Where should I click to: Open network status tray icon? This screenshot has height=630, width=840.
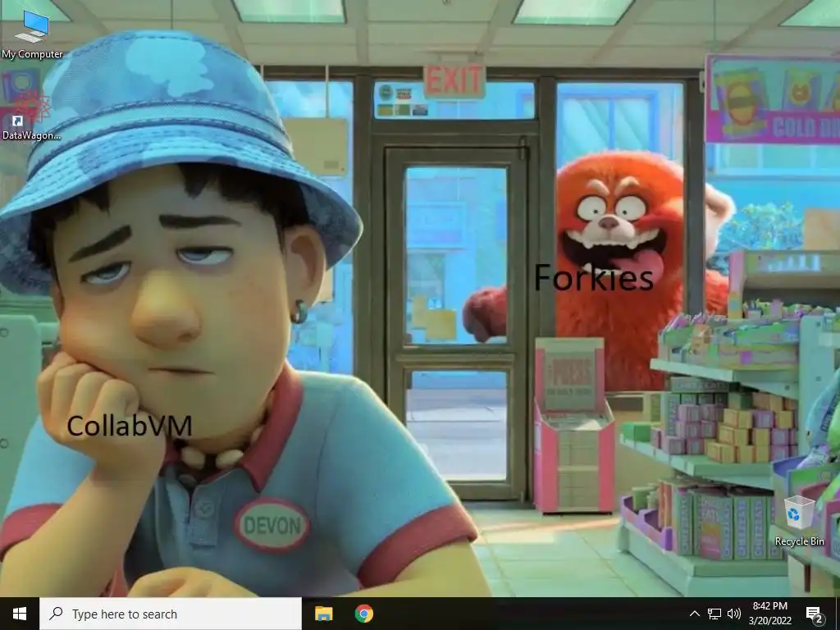click(714, 614)
